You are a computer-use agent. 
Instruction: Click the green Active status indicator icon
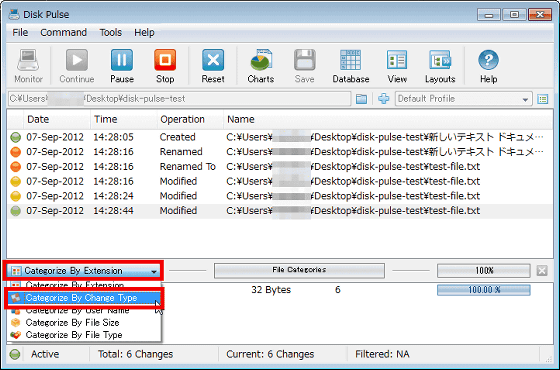[15, 354]
